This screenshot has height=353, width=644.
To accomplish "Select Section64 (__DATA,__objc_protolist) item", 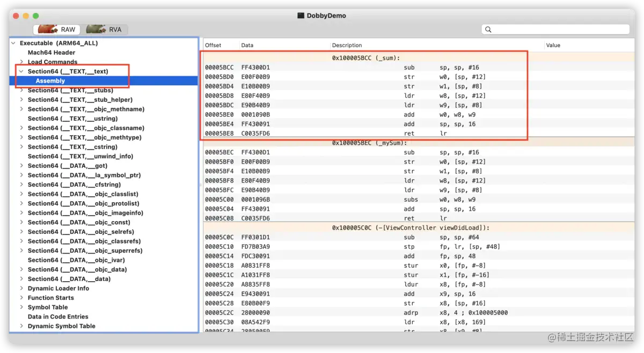I will pos(83,204).
